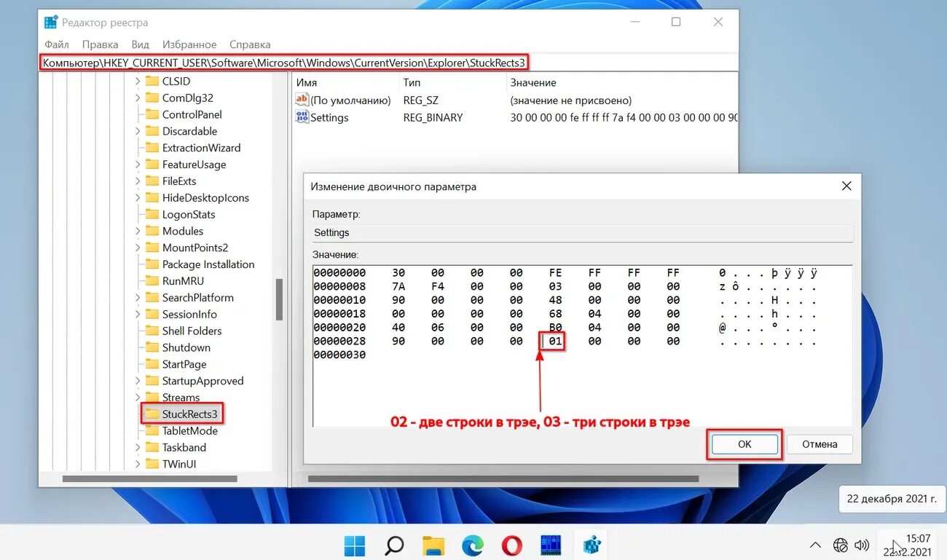947x560 pixels.
Task: Click the Settings binary value icon
Action: [302, 117]
